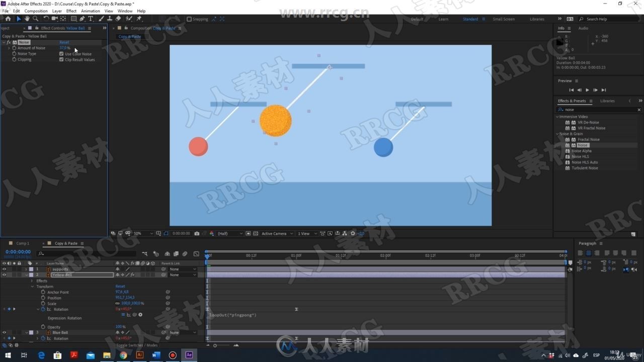This screenshot has height=362, width=644.
Task: Open the 1 View layout dropdown
Action: [x=306, y=233]
